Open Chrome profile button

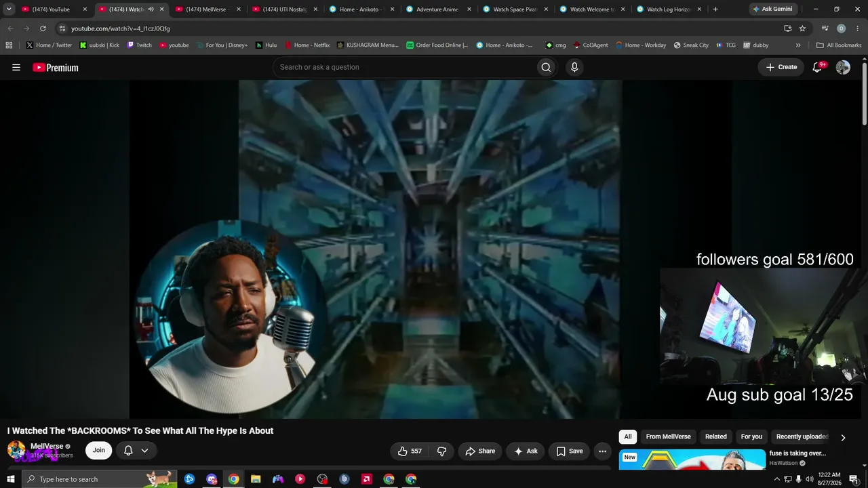(x=841, y=28)
